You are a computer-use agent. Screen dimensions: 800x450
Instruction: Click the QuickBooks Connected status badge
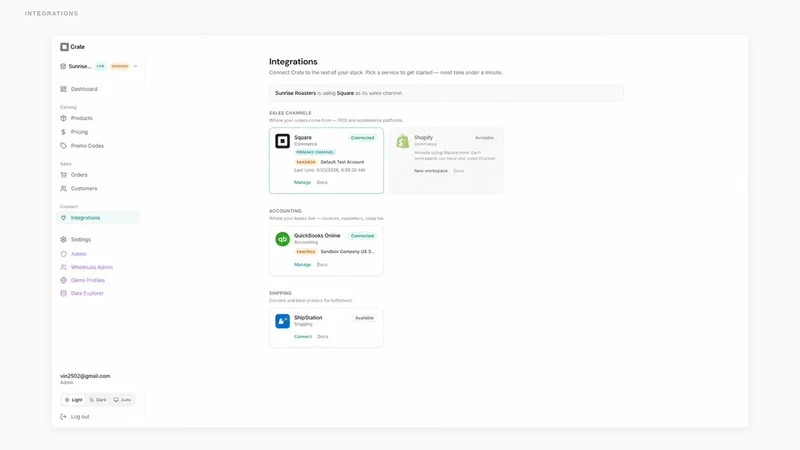362,236
